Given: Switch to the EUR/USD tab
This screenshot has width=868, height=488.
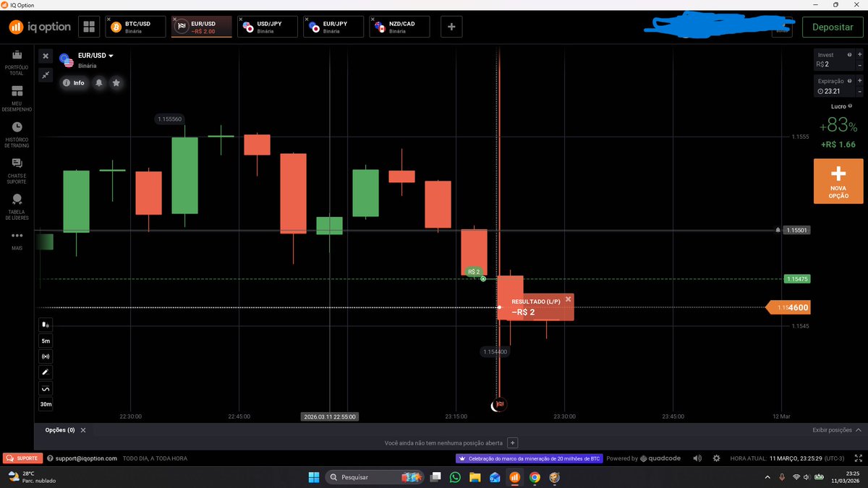Looking at the screenshot, I should [202, 27].
